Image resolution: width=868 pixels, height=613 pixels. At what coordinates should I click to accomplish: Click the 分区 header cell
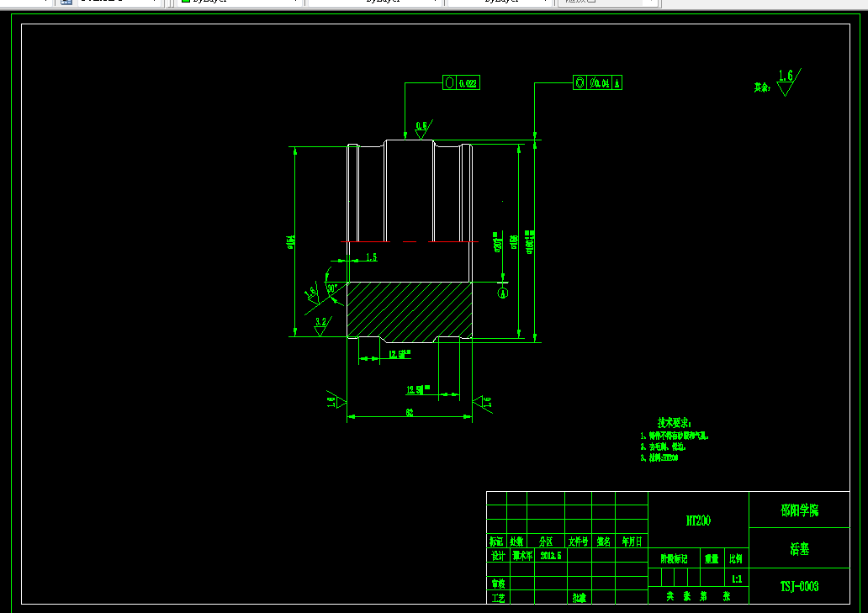(546, 542)
